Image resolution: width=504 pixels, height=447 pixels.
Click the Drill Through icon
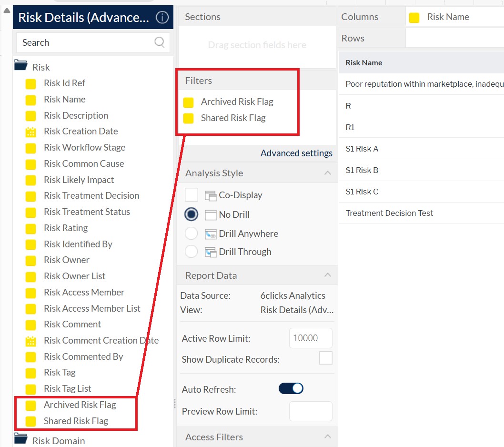click(211, 252)
